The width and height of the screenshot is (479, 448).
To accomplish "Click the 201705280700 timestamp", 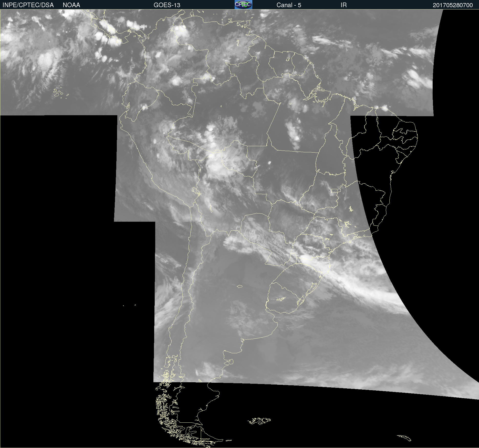I will pos(453,5).
